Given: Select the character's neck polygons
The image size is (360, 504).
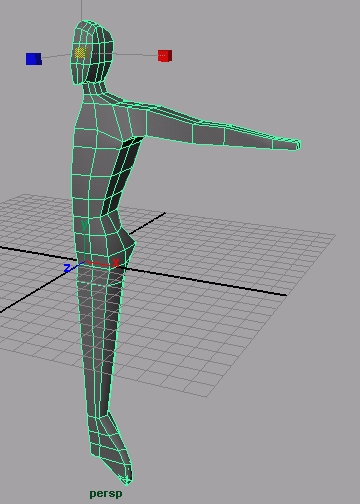Looking at the screenshot, I should click(94, 88).
